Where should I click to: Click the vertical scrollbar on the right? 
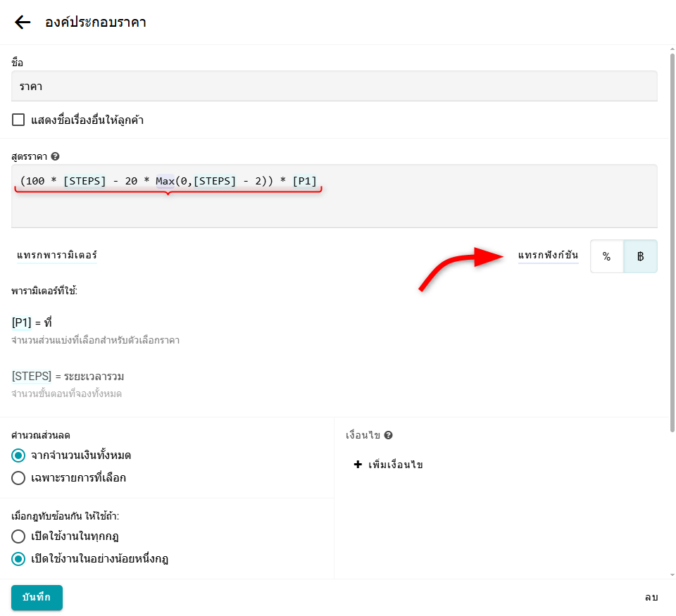pos(672,239)
